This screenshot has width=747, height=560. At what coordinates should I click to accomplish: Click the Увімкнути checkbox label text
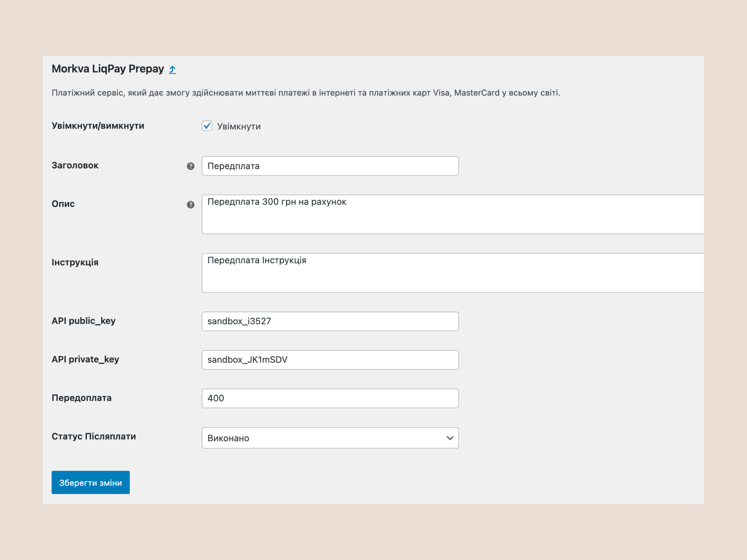click(239, 127)
